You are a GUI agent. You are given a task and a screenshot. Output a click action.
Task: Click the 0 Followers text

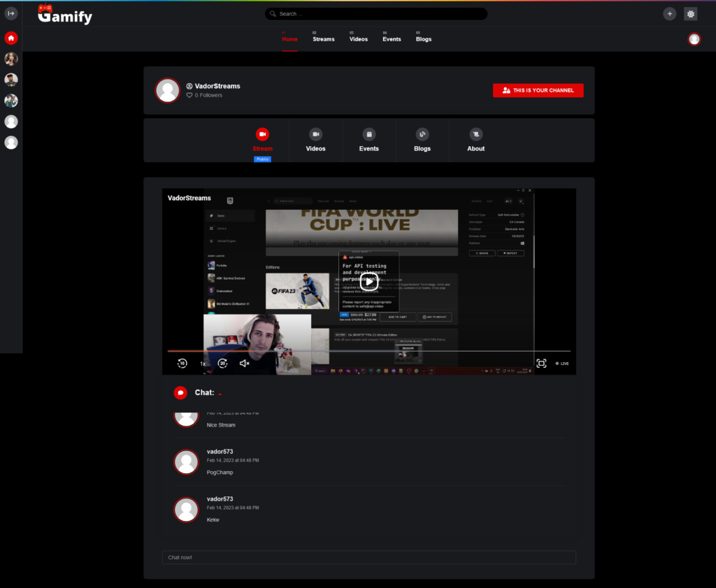click(208, 95)
